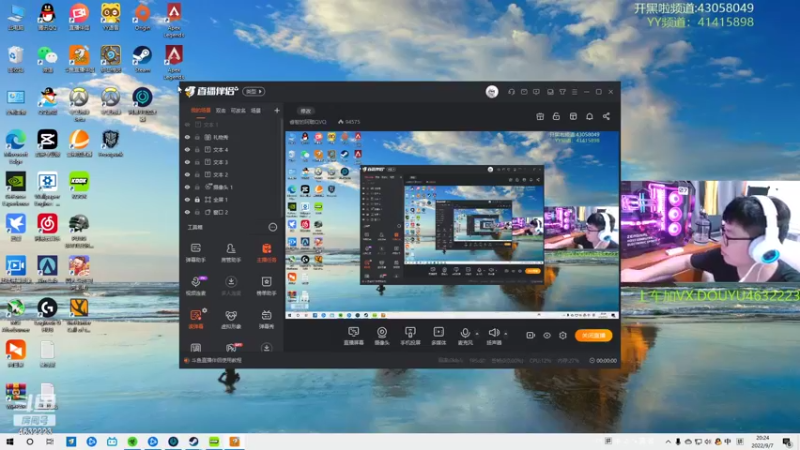Toggle visibility of the 文本 3 layer
The width and height of the screenshot is (800, 450).
point(187,162)
